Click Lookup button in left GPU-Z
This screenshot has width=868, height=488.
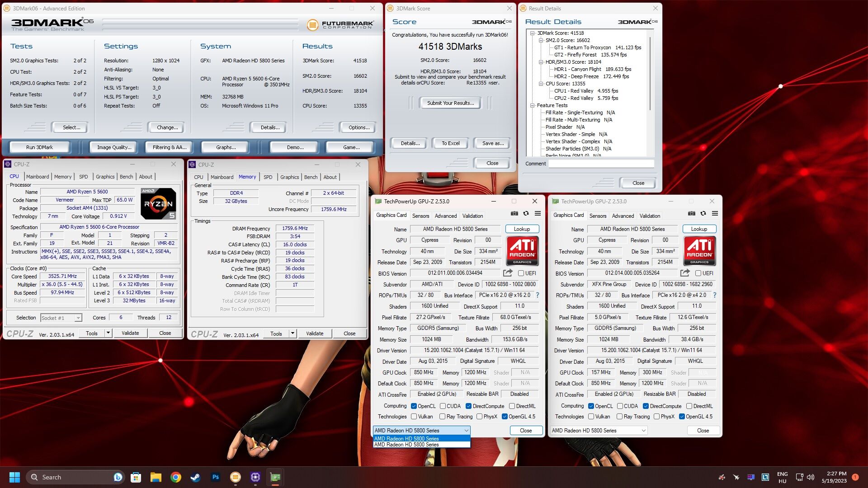tap(522, 229)
